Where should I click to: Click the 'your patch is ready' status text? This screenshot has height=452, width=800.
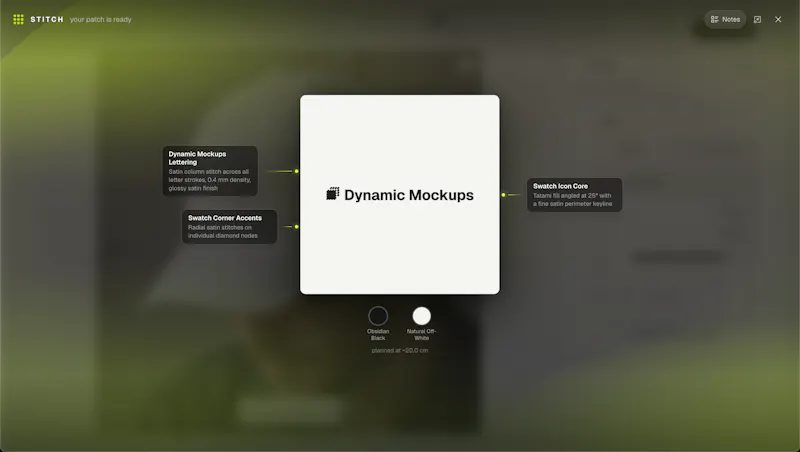[101, 19]
